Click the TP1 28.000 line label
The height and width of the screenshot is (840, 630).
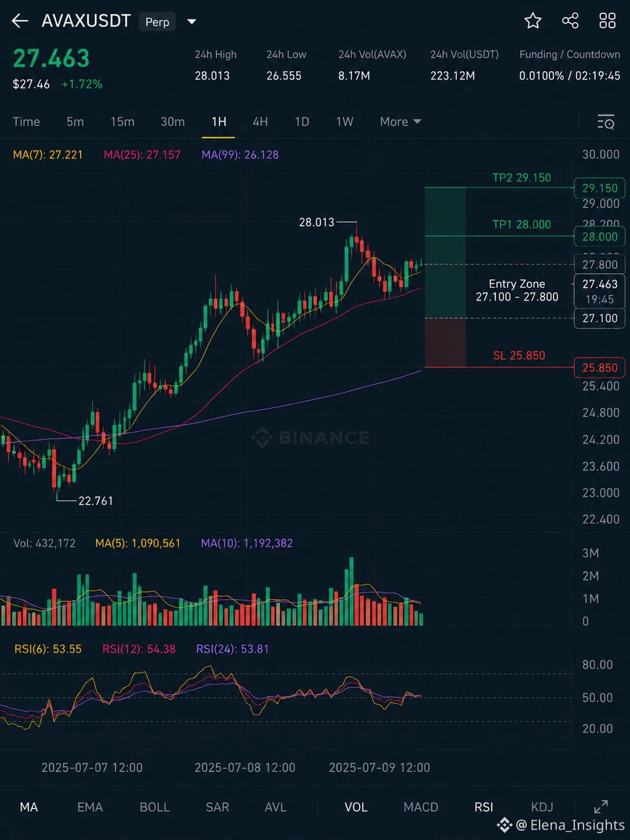click(x=522, y=225)
